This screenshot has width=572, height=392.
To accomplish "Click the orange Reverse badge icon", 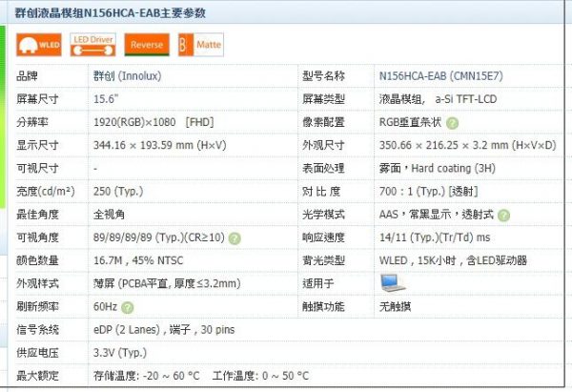I will 147,45.
